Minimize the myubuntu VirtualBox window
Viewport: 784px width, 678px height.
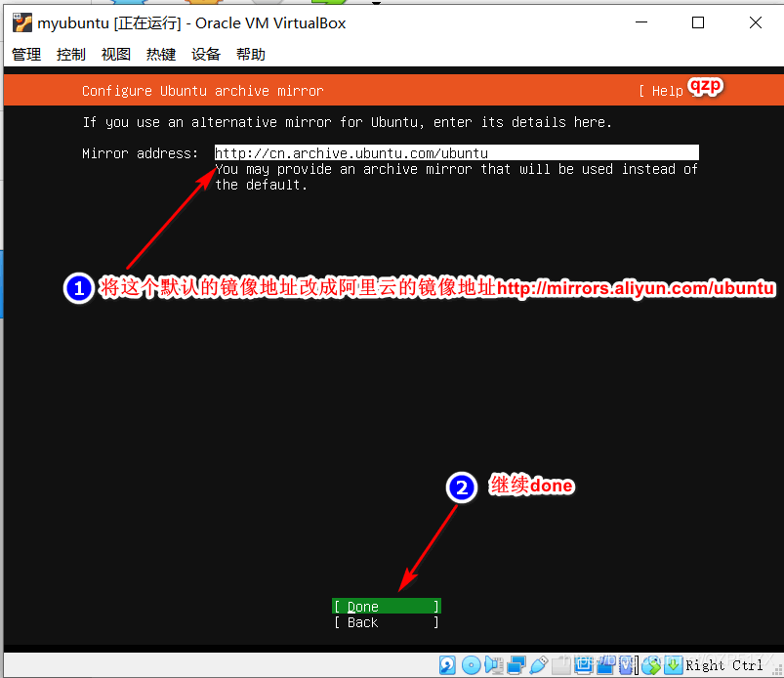coord(641,22)
